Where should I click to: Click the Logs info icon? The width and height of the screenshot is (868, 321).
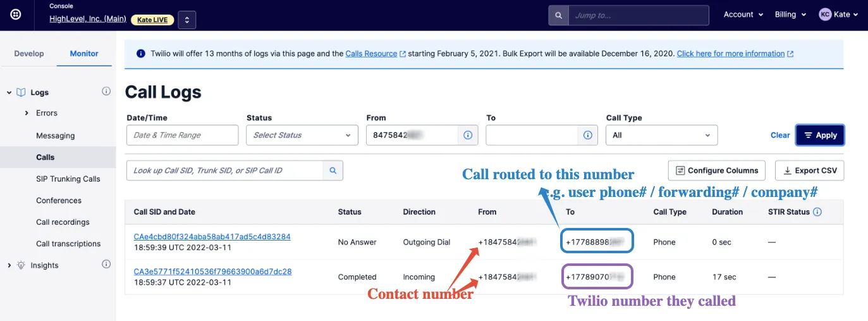[x=106, y=92]
